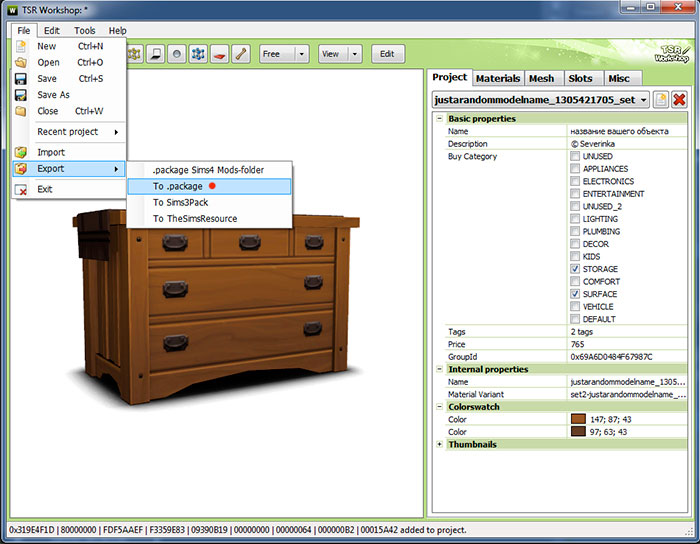Toggle the blue node lattice toolbar icon
700x544 pixels.
pos(198,54)
